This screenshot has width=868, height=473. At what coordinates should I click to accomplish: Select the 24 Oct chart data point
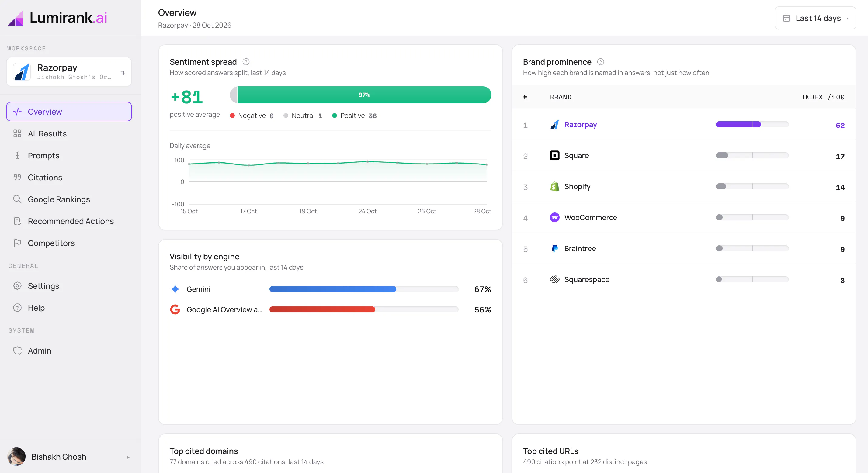tap(368, 161)
